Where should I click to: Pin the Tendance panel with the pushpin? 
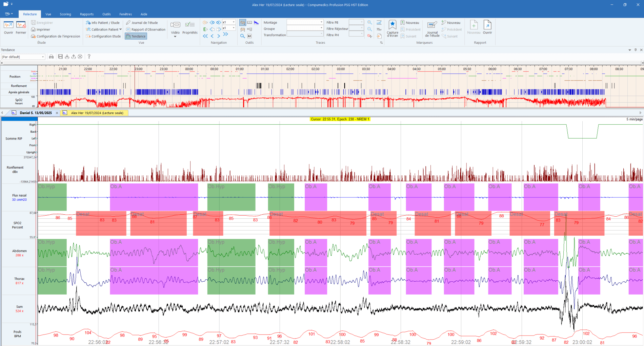636,50
